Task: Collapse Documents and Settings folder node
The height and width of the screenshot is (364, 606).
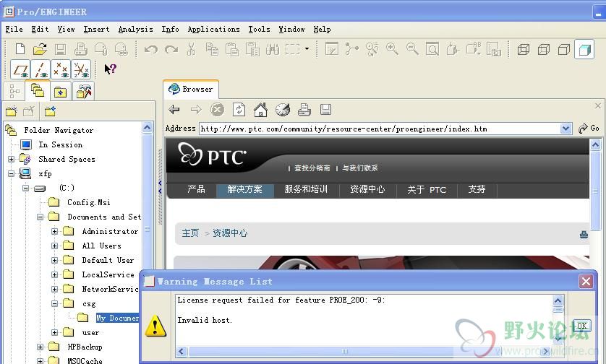Action: (40, 217)
